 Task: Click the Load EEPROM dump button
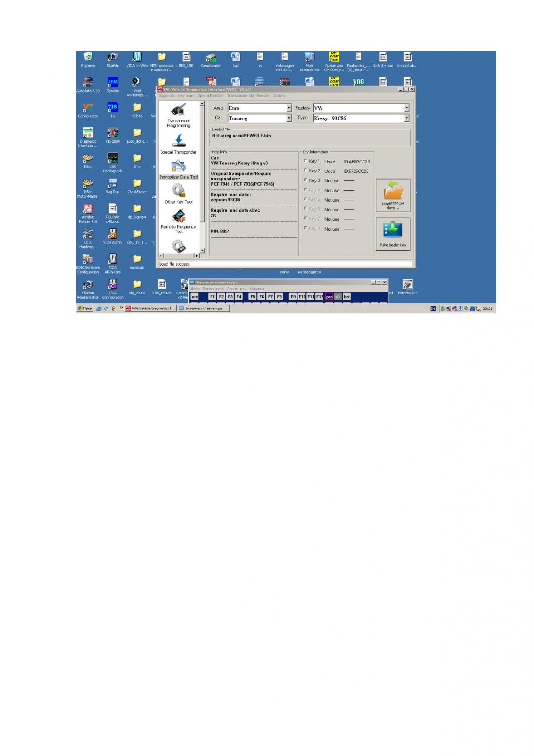[393, 195]
